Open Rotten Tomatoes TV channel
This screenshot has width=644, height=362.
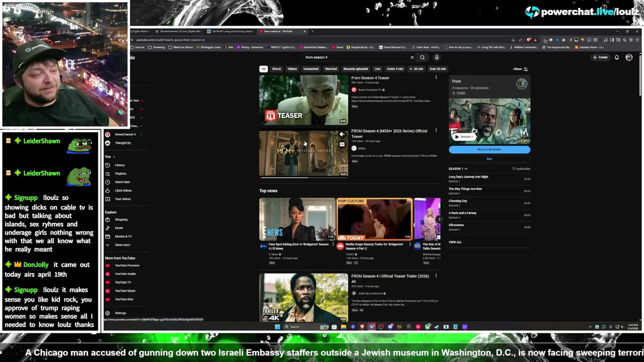pos(371,90)
